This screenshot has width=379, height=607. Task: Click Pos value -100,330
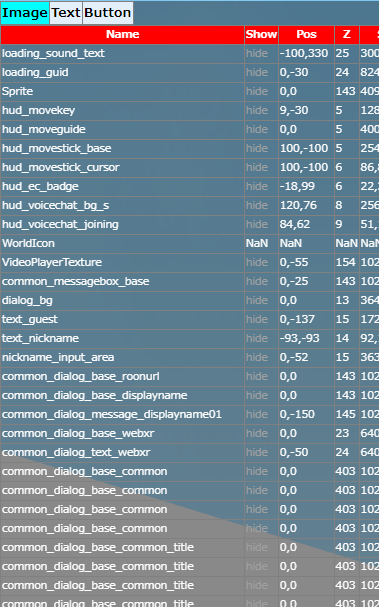[304, 53]
